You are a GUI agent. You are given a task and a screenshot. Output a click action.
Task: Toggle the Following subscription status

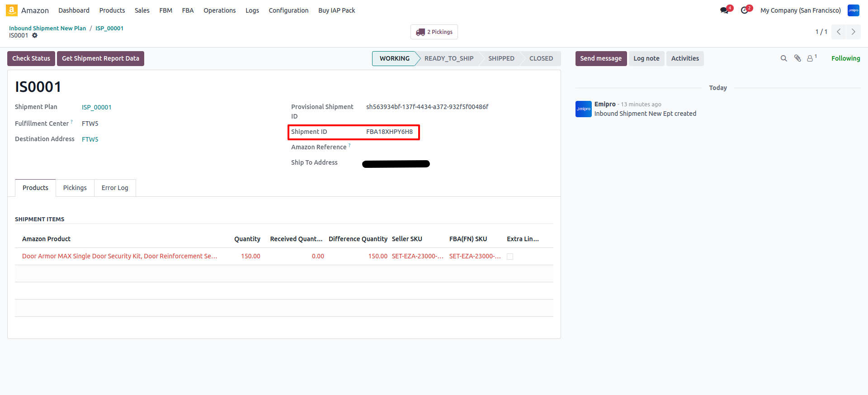click(x=845, y=58)
